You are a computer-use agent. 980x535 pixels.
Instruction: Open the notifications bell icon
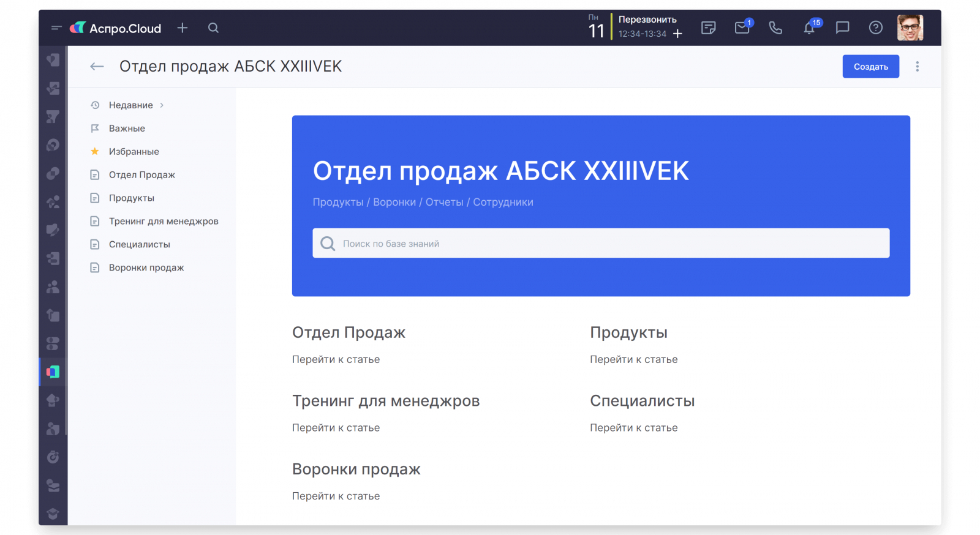pos(809,28)
